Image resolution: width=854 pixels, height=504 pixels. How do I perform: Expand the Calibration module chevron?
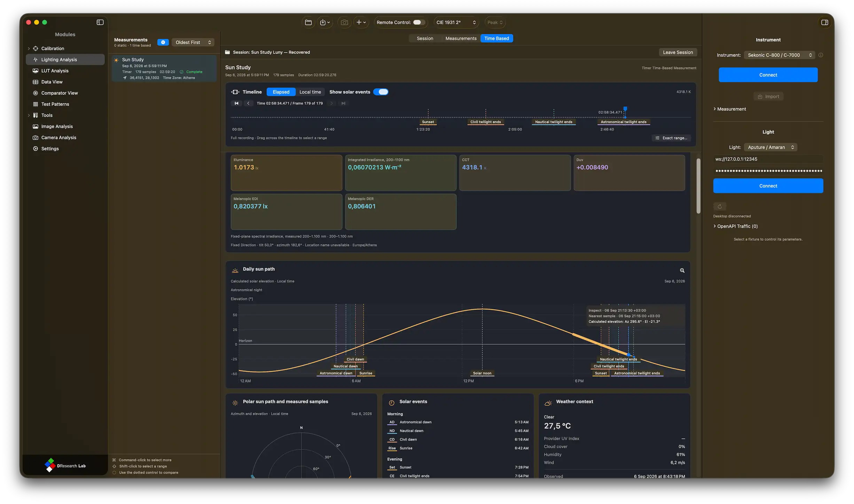coord(29,48)
